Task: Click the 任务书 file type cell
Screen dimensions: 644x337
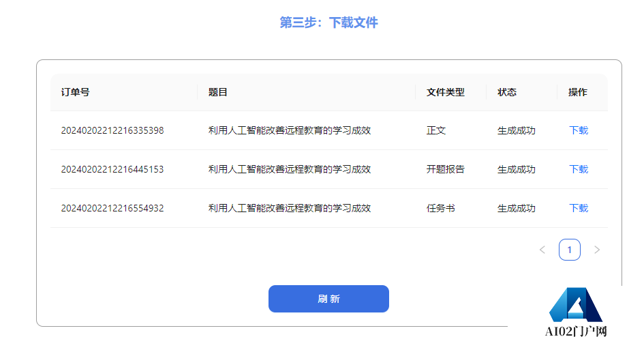Action: click(x=441, y=208)
